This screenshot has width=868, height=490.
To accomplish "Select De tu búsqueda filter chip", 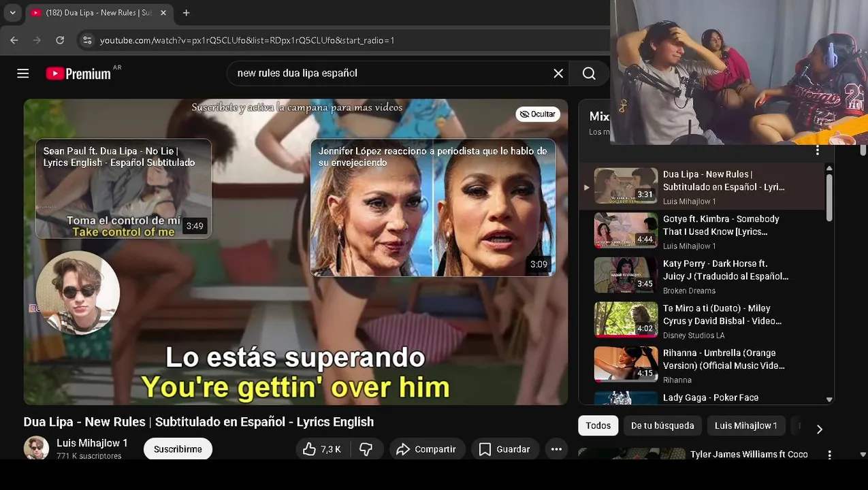I will point(662,425).
